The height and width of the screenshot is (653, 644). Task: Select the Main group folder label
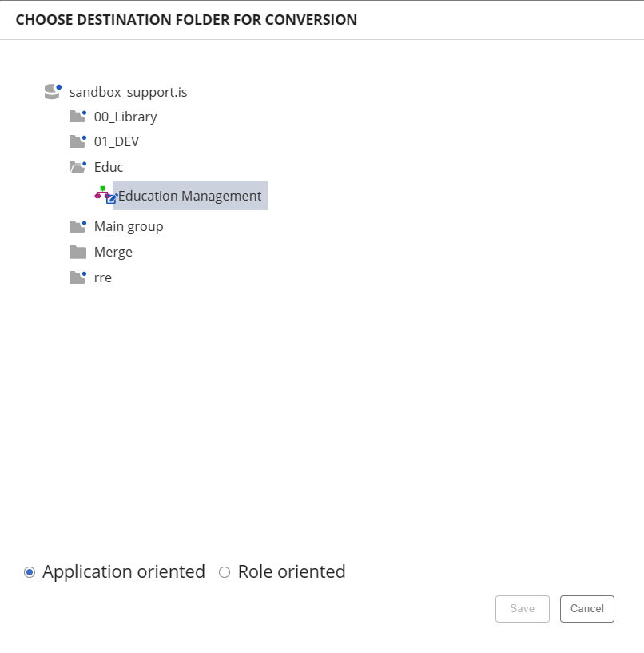[129, 226]
